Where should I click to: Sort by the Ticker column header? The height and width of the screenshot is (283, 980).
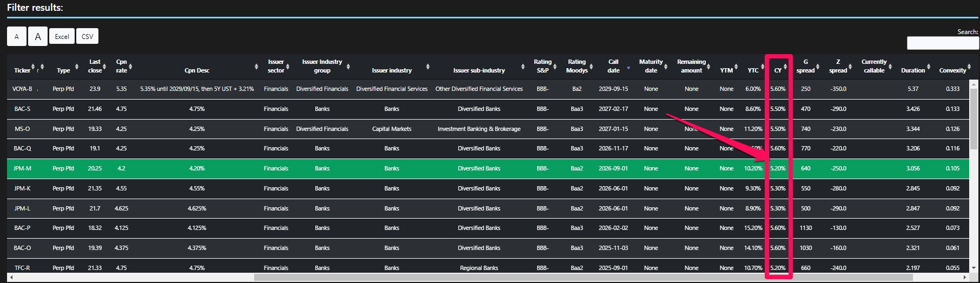click(x=22, y=70)
